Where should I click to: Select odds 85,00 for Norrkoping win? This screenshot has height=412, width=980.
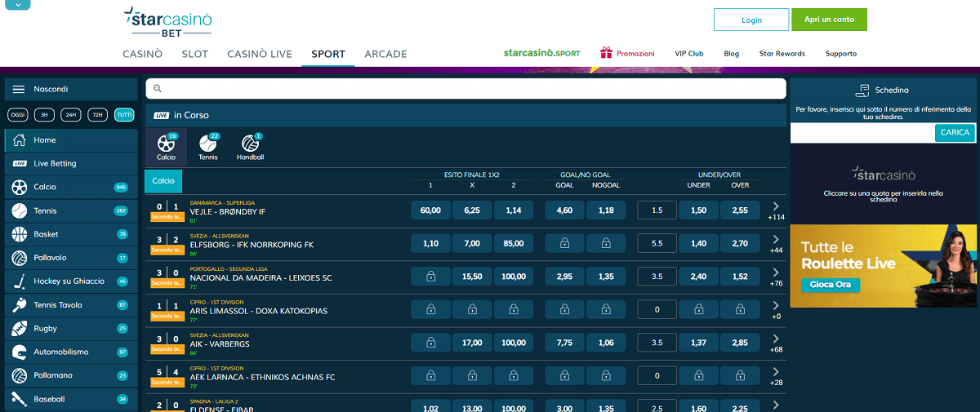coord(514,244)
